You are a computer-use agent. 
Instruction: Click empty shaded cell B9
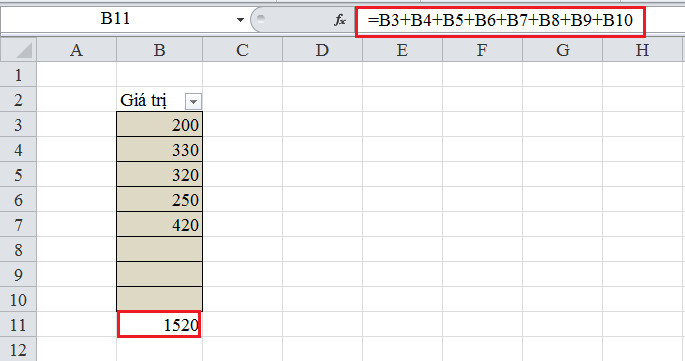pyautogui.click(x=159, y=274)
